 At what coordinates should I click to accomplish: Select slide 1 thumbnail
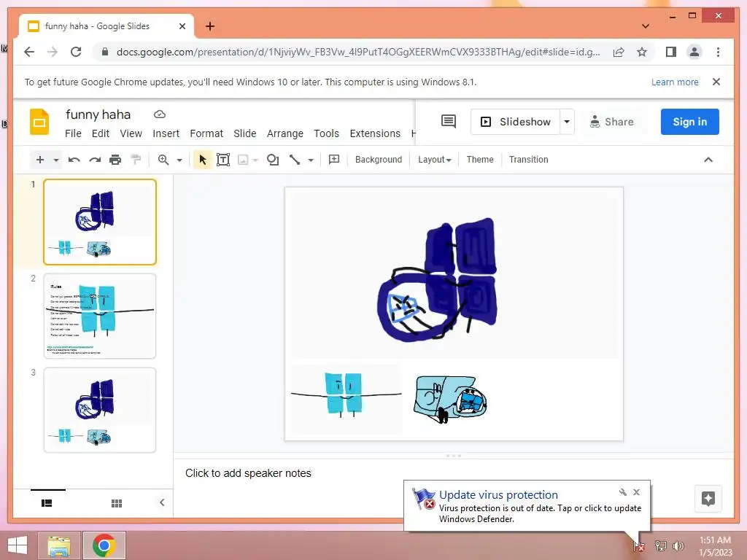[99, 222]
